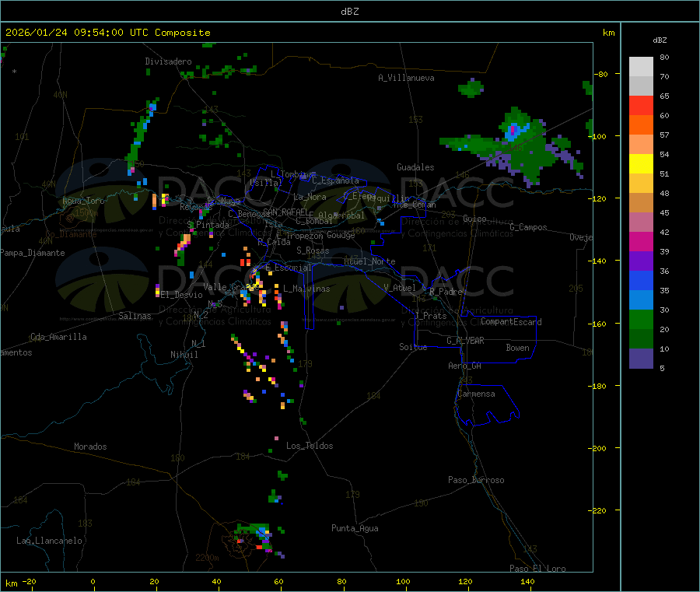Click the 5 dBZ purple legend swatch
The image size is (700, 592).
click(641, 359)
